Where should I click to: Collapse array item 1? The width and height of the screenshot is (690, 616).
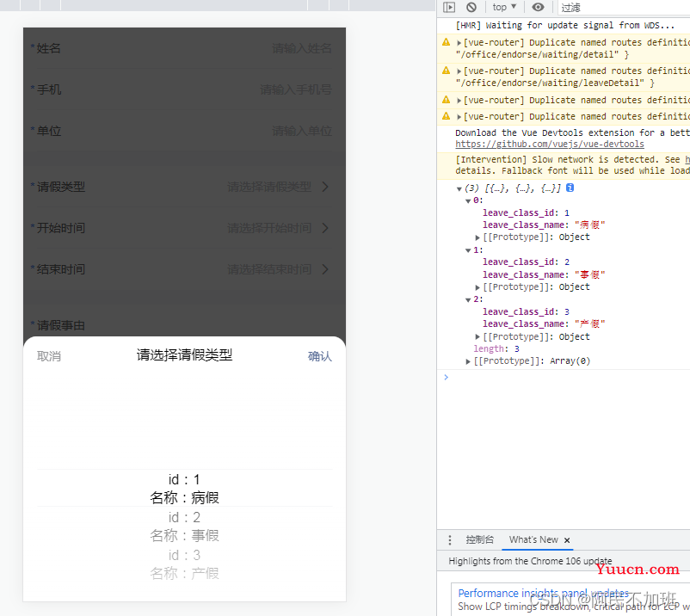[x=468, y=251]
